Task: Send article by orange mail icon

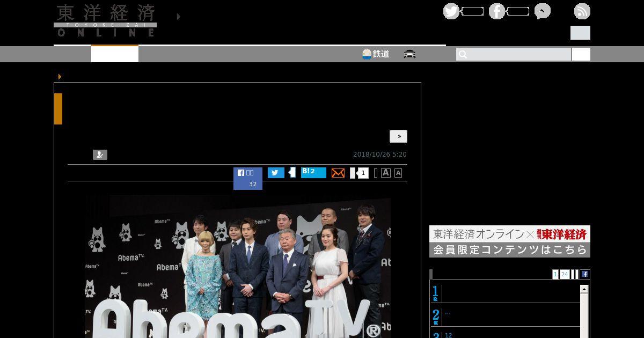Action: 338,173
